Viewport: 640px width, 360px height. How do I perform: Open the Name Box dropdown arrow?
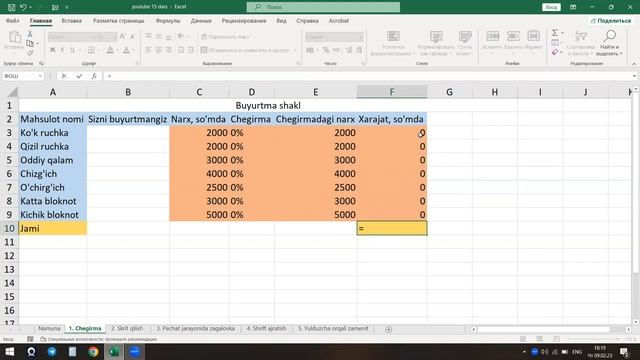(40, 76)
